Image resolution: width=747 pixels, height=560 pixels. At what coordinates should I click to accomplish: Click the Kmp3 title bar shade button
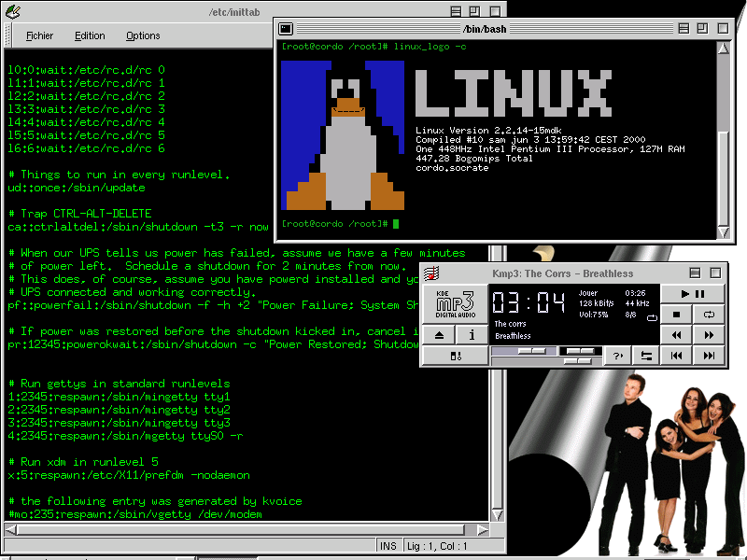click(x=695, y=273)
